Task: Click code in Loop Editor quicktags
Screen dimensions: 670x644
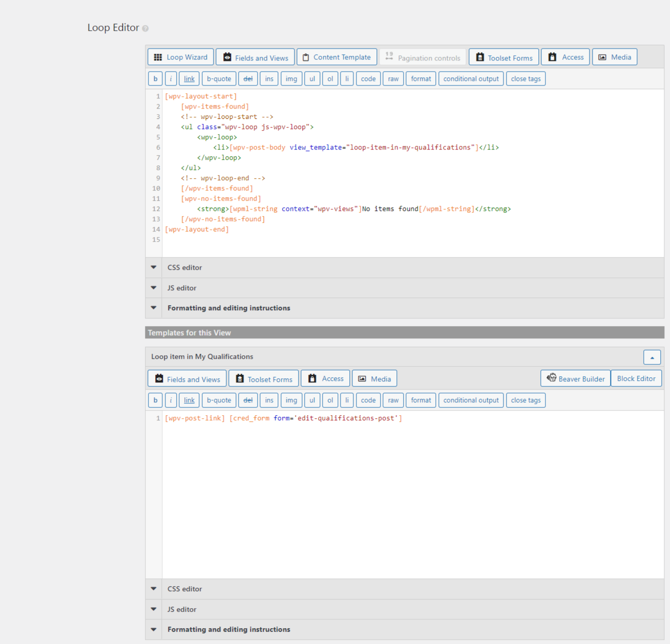Action: [368, 79]
